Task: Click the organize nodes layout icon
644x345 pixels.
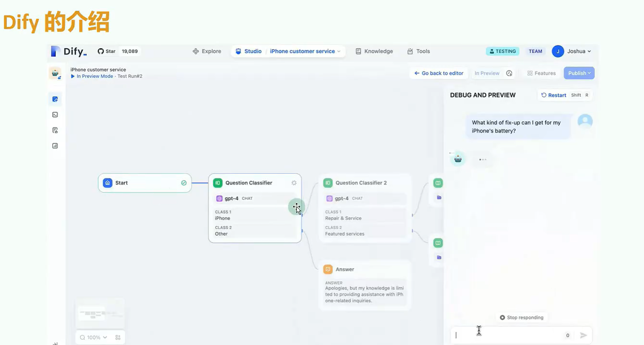Action: coord(118,337)
